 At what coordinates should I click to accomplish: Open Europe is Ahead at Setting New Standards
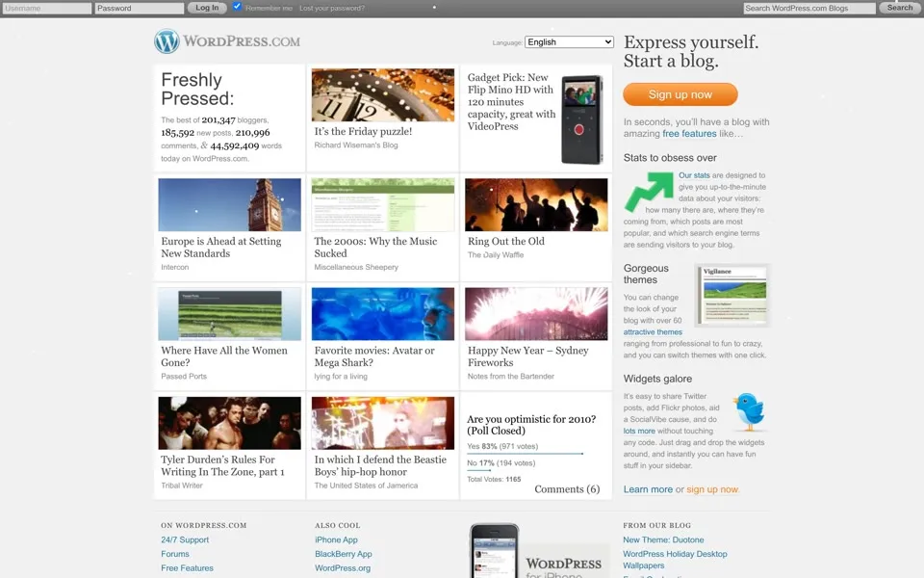[x=221, y=248]
